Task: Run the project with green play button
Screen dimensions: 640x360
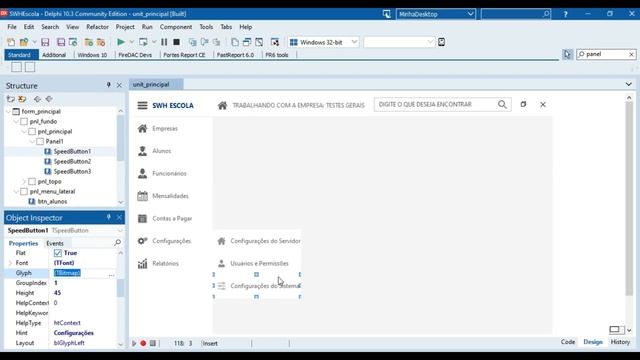Action: coord(121,42)
